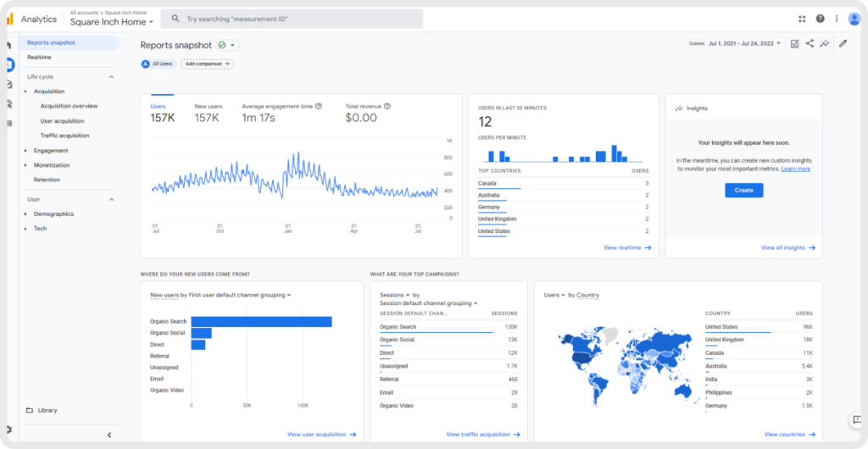868x449 pixels.
Task: Select the Users metric tab
Action: click(163, 113)
